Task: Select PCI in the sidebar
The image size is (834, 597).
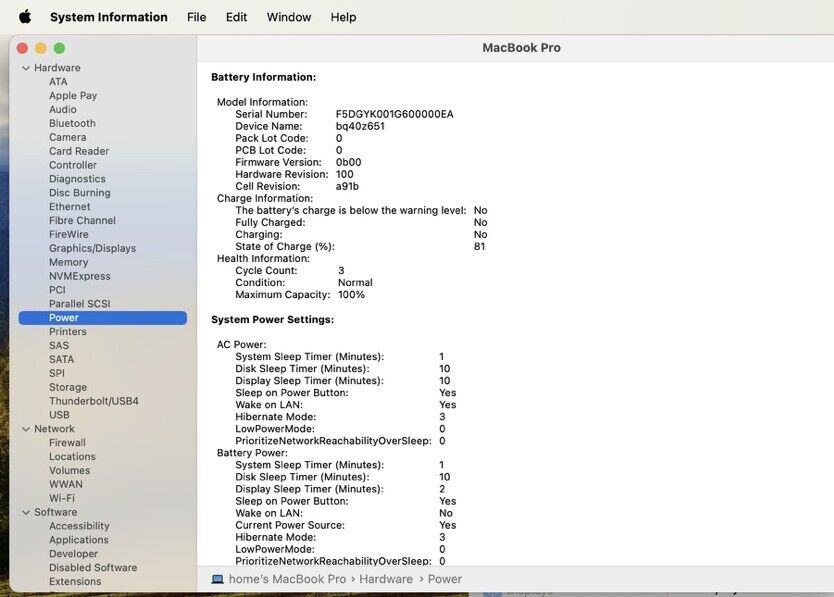Action: pos(57,290)
